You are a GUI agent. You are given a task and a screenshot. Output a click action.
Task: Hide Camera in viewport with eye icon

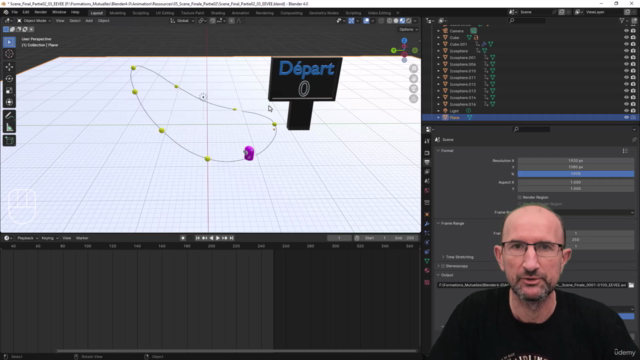coord(626,31)
